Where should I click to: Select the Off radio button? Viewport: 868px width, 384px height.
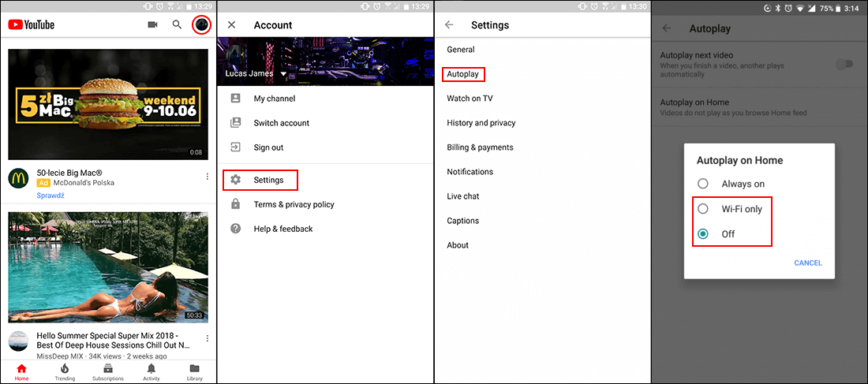coord(702,234)
